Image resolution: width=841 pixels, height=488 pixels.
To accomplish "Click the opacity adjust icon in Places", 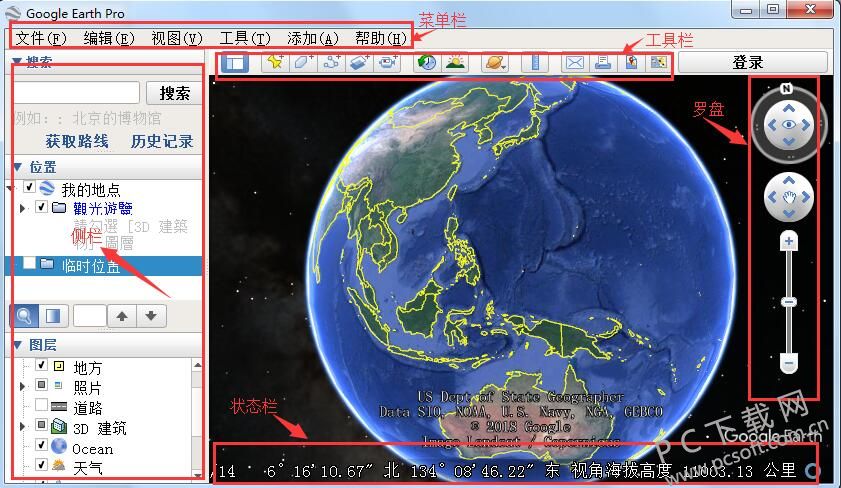I will (x=54, y=316).
